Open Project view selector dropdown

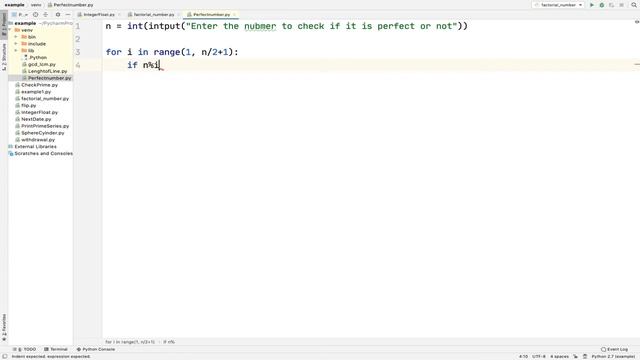point(20,14)
